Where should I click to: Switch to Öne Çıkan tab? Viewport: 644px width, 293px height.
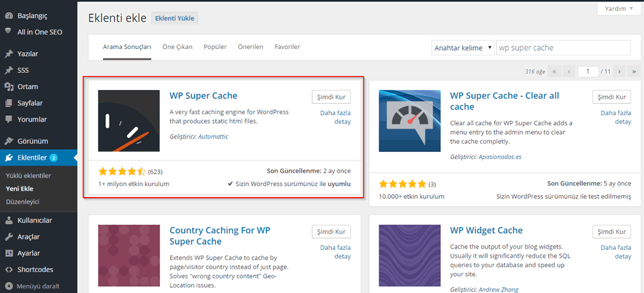click(x=178, y=47)
